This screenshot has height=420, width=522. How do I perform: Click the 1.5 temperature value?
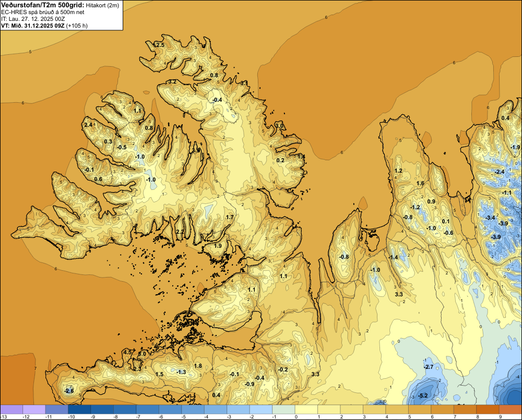(159, 375)
